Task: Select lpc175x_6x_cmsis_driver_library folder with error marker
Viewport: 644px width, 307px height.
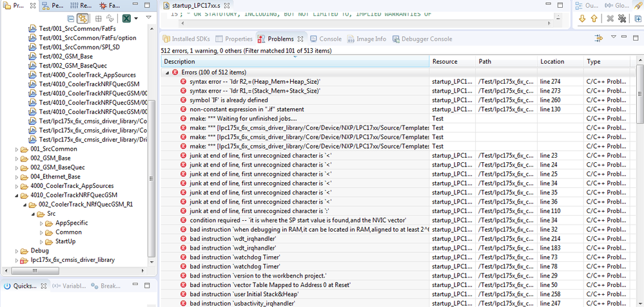Action: pyautogui.click(x=68, y=260)
